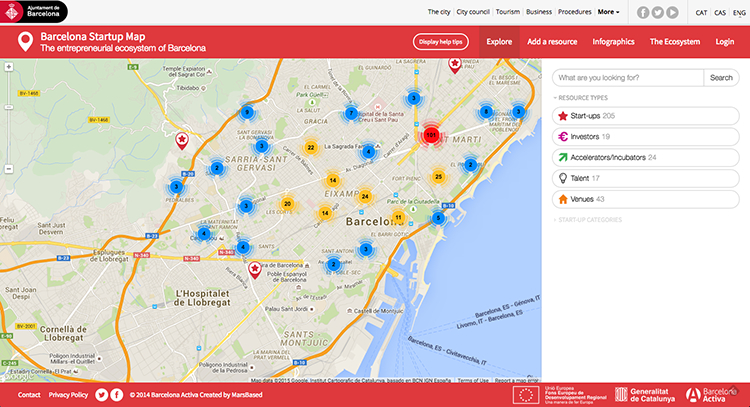Viewport: 750px width, 407px height.
Task: Click the yellow cluster marker labeled 25
Action: [x=438, y=177]
